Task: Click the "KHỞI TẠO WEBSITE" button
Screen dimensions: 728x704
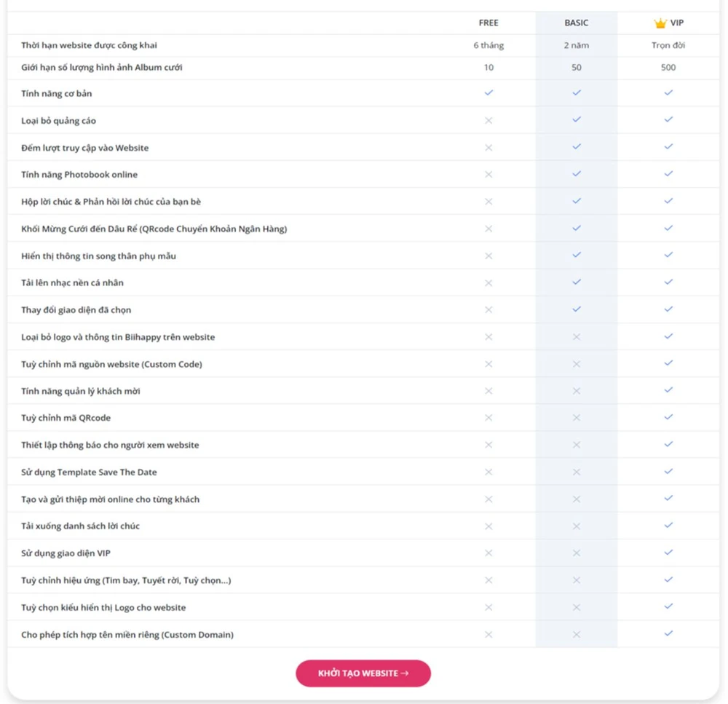Action: (363, 673)
